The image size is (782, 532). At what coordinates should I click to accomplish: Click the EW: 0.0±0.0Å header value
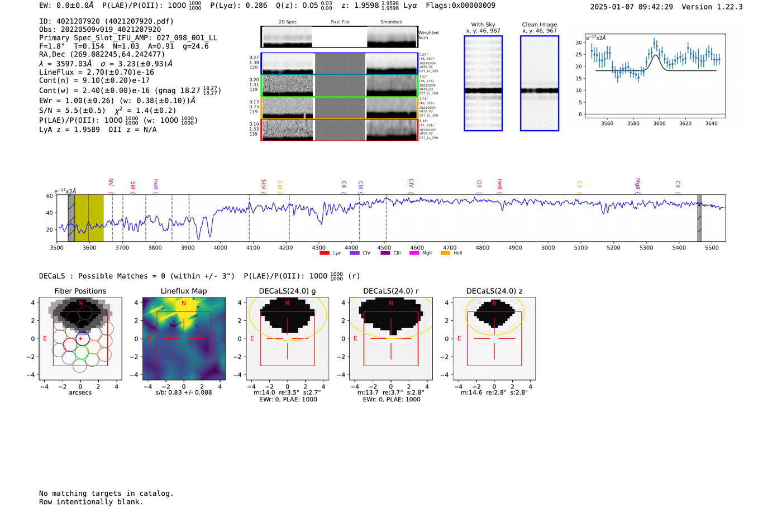pyautogui.click(x=66, y=5)
